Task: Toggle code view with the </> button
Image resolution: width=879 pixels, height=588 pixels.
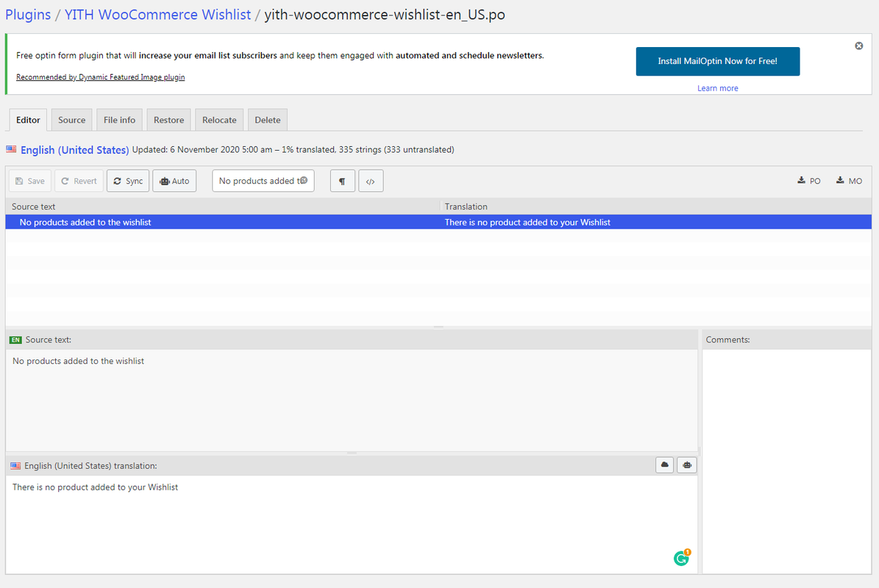Action: [x=371, y=181]
